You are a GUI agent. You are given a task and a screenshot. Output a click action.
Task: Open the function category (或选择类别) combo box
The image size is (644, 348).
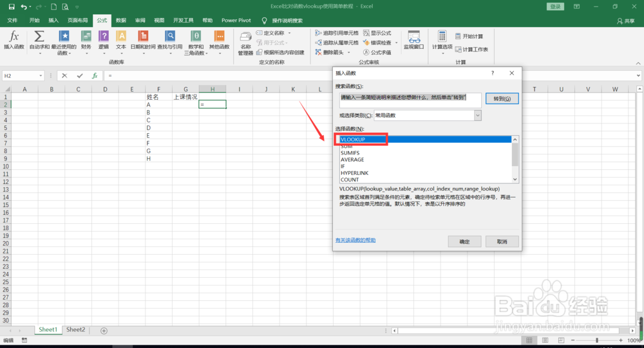tap(428, 116)
